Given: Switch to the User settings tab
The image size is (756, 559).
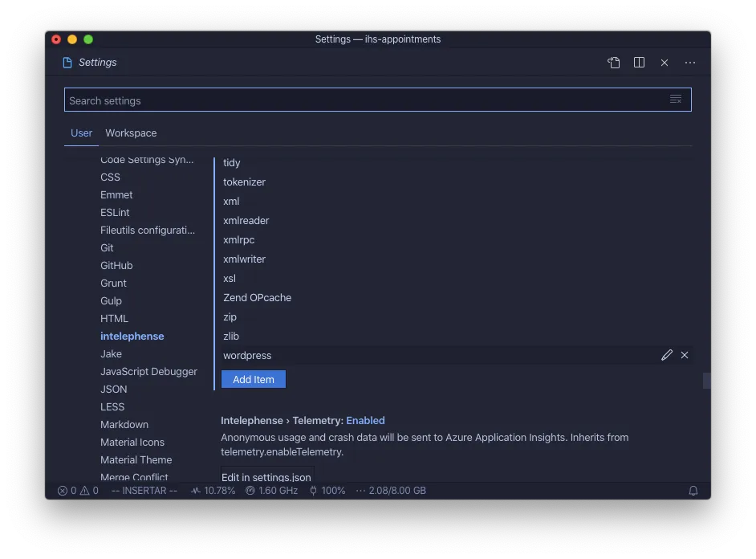Looking at the screenshot, I should 82,133.
